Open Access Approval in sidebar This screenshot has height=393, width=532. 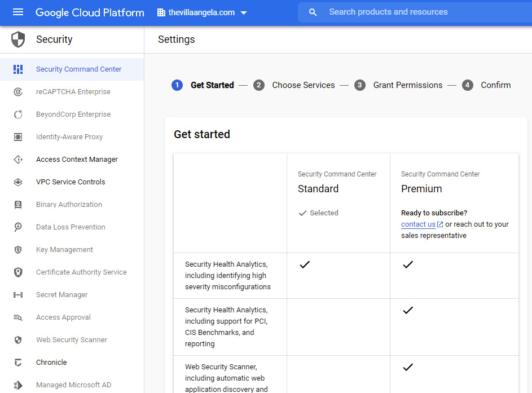coord(72,317)
